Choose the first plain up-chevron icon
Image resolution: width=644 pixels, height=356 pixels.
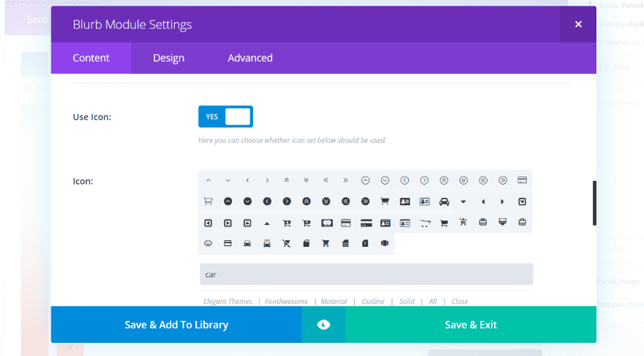point(208,180)
